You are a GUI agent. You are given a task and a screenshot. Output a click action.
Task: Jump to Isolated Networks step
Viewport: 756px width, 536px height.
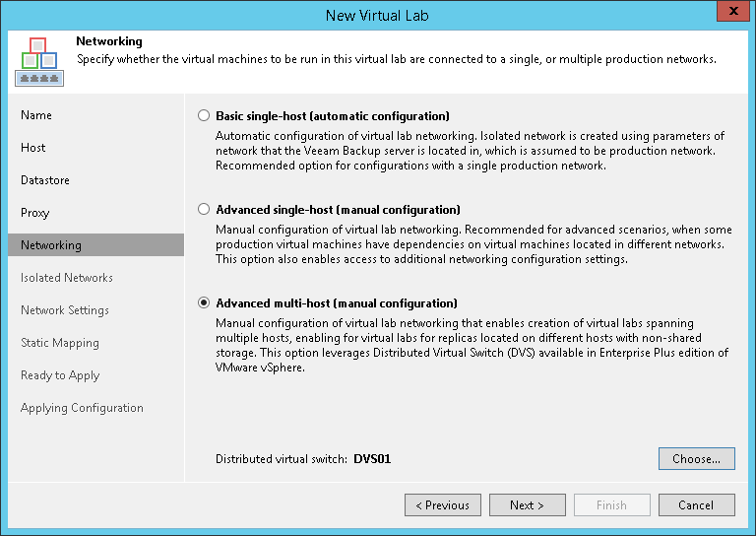67,278
